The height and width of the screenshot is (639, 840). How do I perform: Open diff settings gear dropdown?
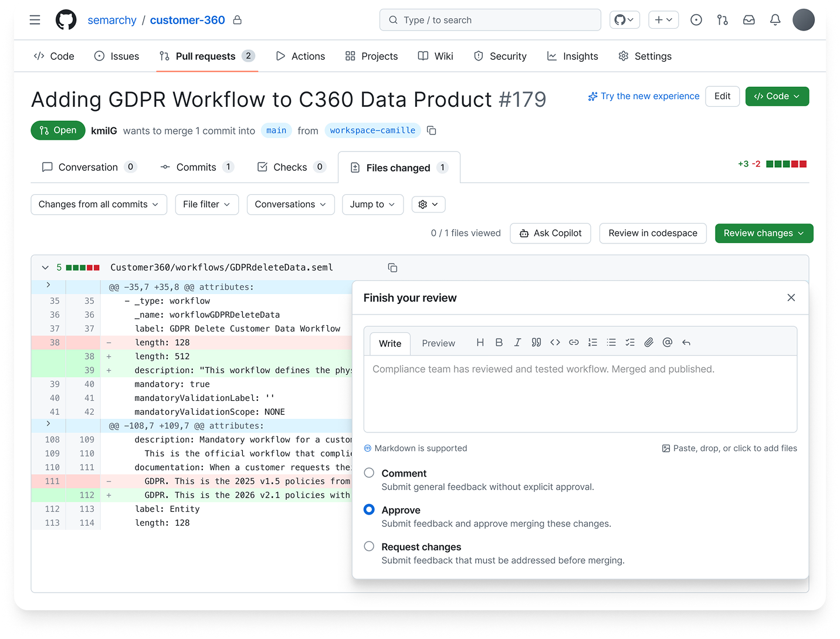428,204
